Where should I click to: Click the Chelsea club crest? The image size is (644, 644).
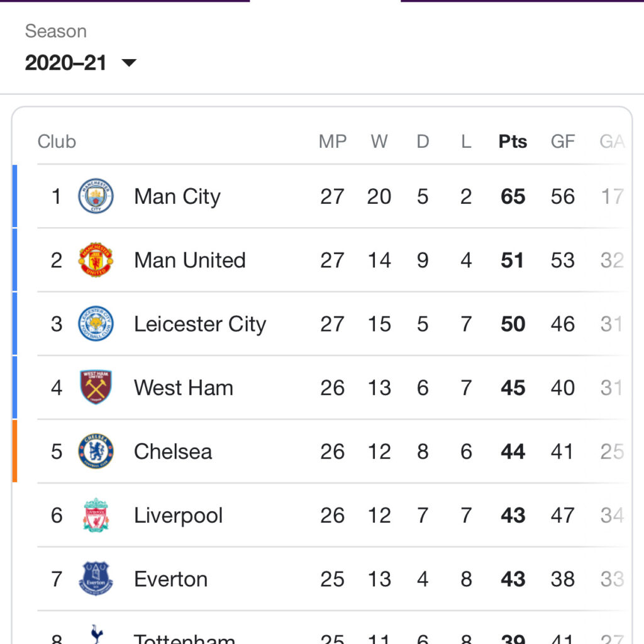tap(96, 451)
